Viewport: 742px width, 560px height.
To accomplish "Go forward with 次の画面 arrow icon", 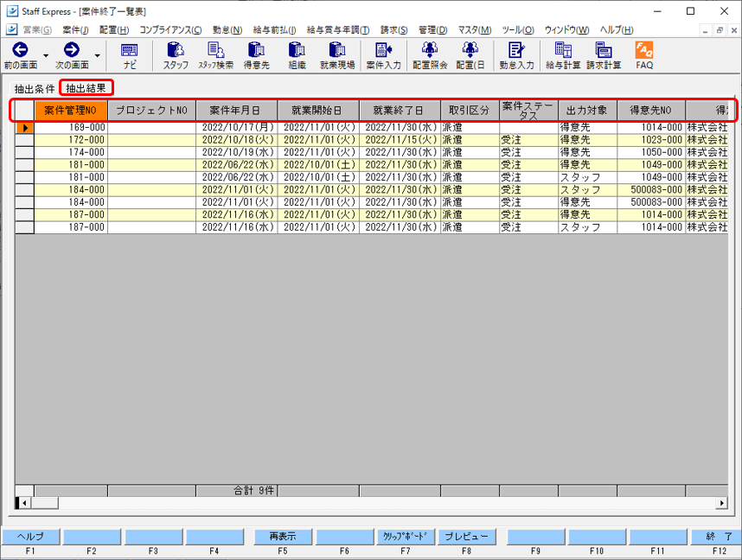I will pos(72,50).
